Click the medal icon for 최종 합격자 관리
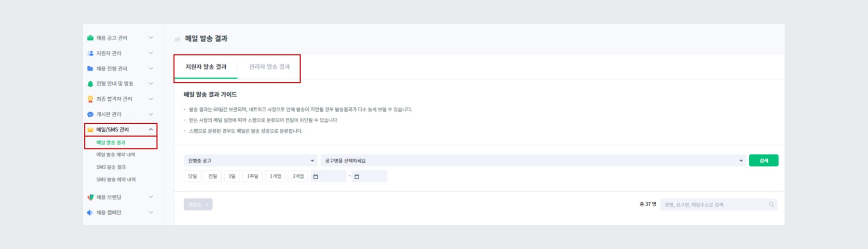Viewport: 868px width, 249px height. [90, 99]
